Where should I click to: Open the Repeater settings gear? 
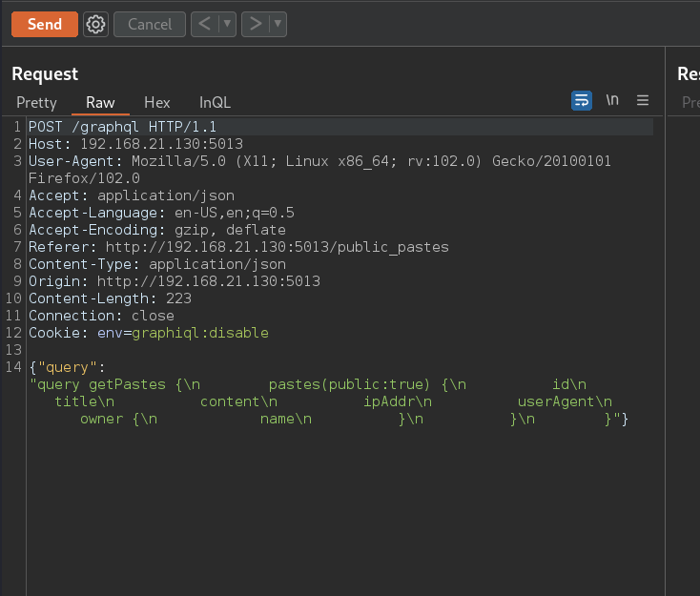(x=95, y=25)
